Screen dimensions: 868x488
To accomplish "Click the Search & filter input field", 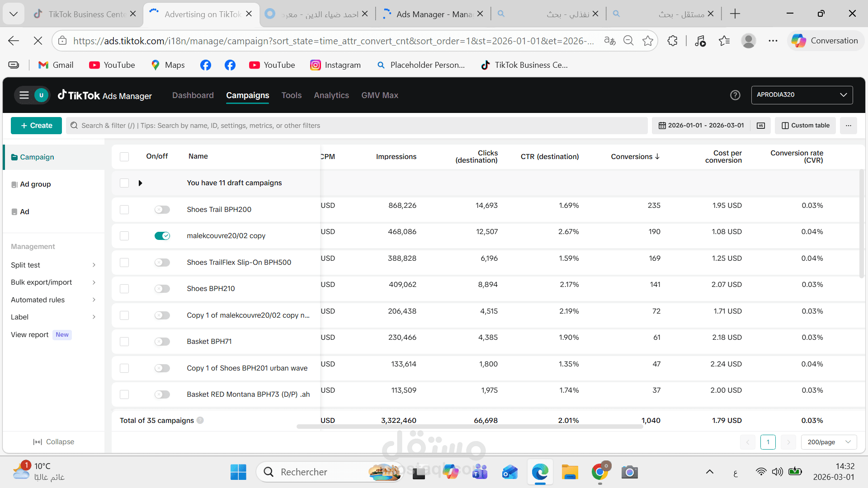I will point(357,126).
